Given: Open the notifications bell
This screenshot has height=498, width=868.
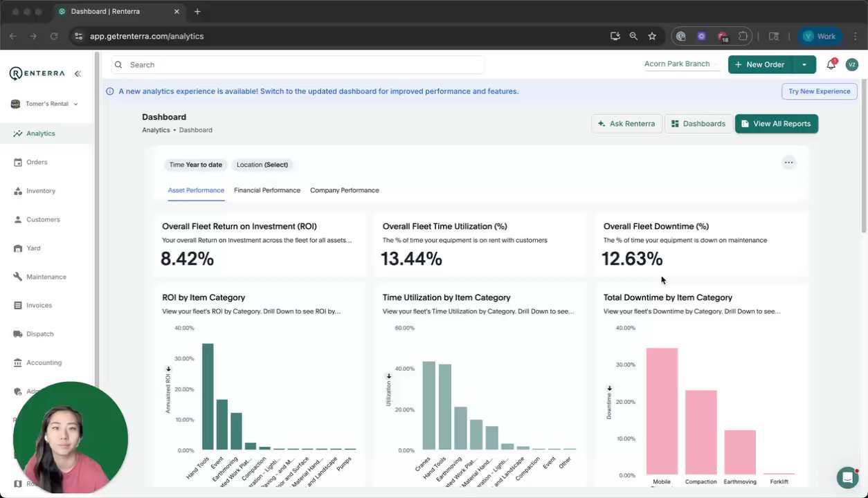Looking at the screenshot, I should 831,64.
